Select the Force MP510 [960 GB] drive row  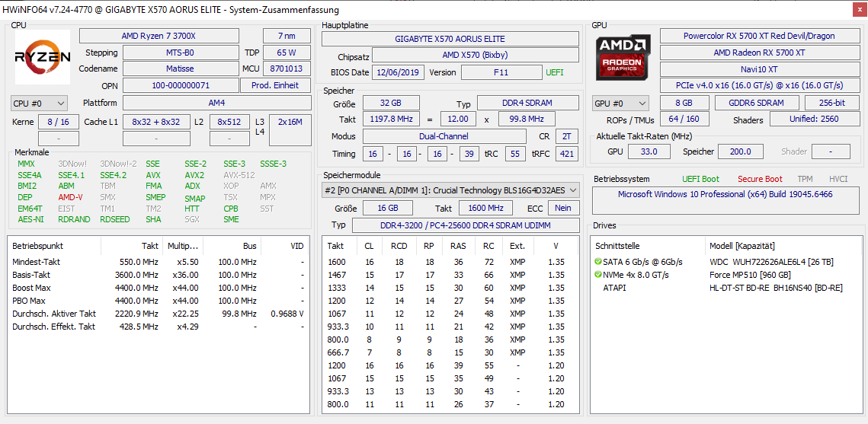[x=725, y=275]
